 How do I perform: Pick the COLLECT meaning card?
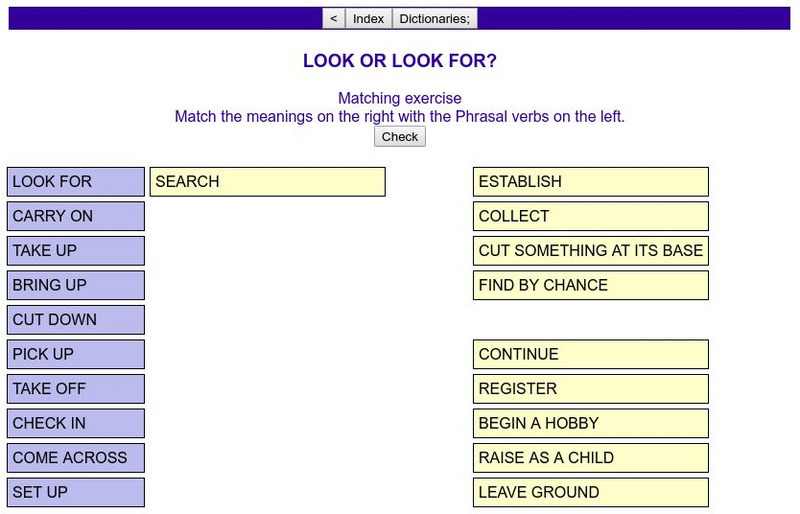click(590, 216)
